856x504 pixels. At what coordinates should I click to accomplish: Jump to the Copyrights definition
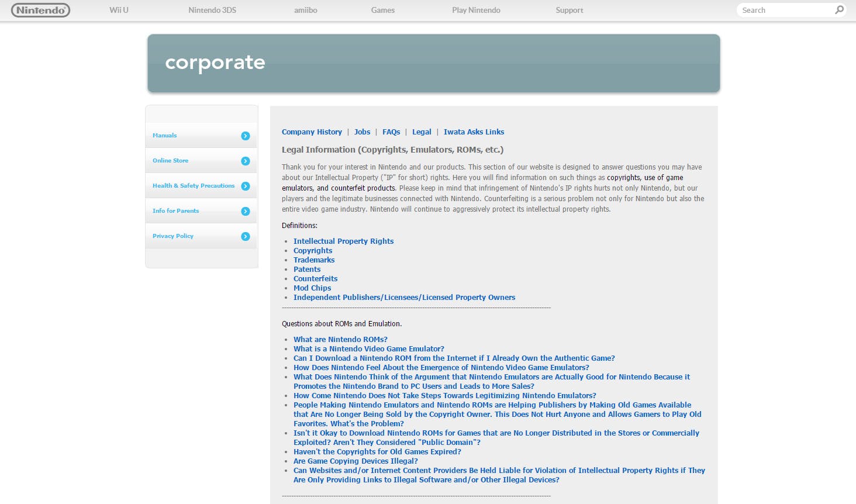313,250
